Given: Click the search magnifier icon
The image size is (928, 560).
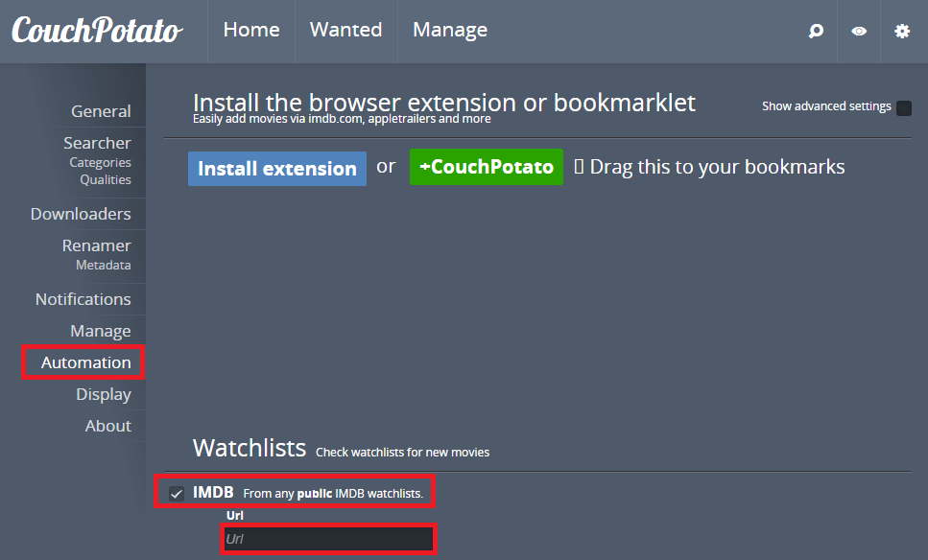Looking at the screenshot, I should pos(816,32).
